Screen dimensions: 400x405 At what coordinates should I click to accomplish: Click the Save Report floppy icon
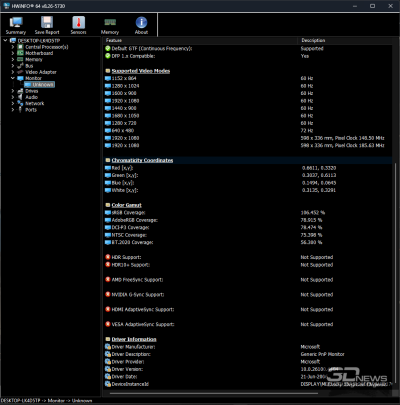(47, 23)
